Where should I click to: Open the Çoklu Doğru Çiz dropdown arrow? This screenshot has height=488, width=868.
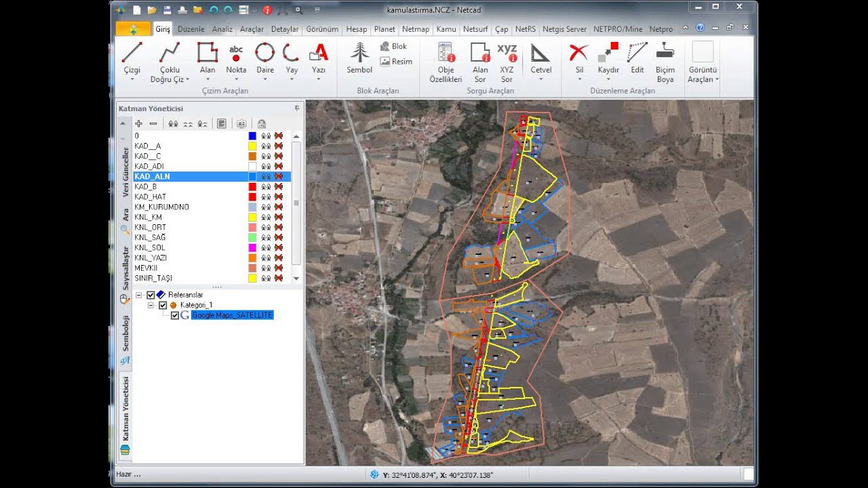pos(187,80)
